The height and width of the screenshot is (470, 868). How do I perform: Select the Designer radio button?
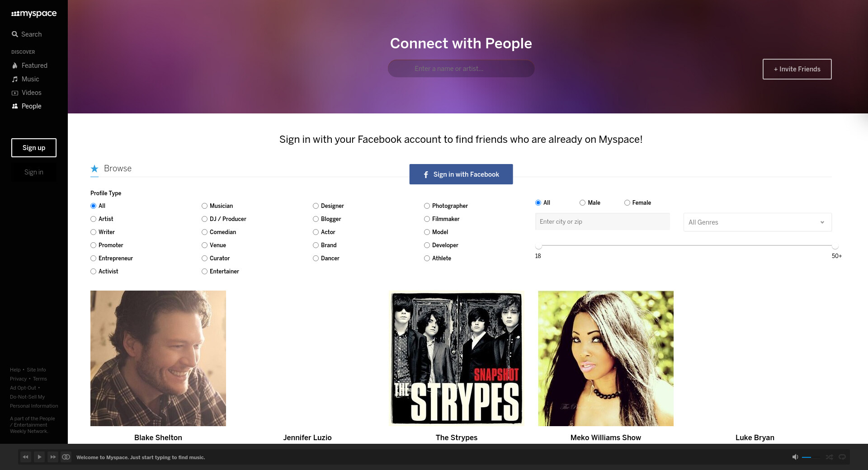[316, 206]
